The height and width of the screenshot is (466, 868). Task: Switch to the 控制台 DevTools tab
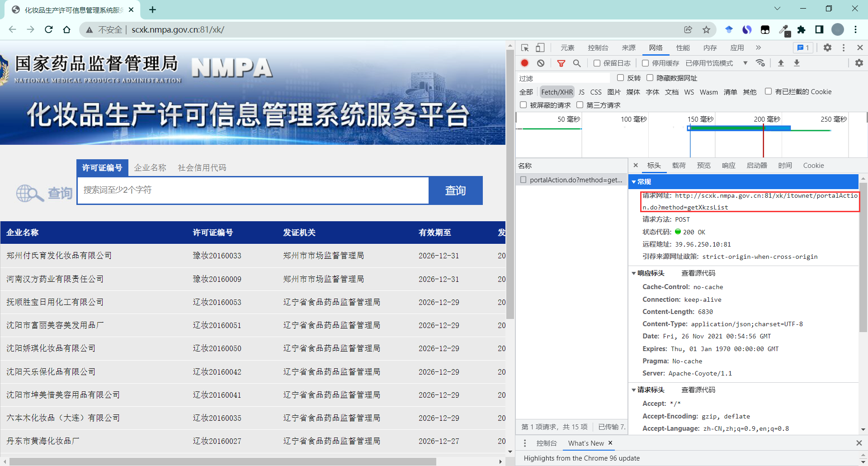598,48
